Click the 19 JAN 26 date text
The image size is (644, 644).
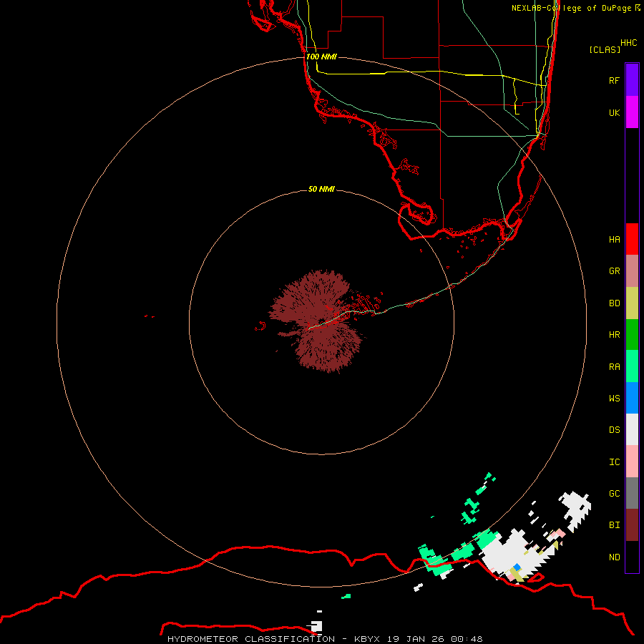click(x=416, y=639)
